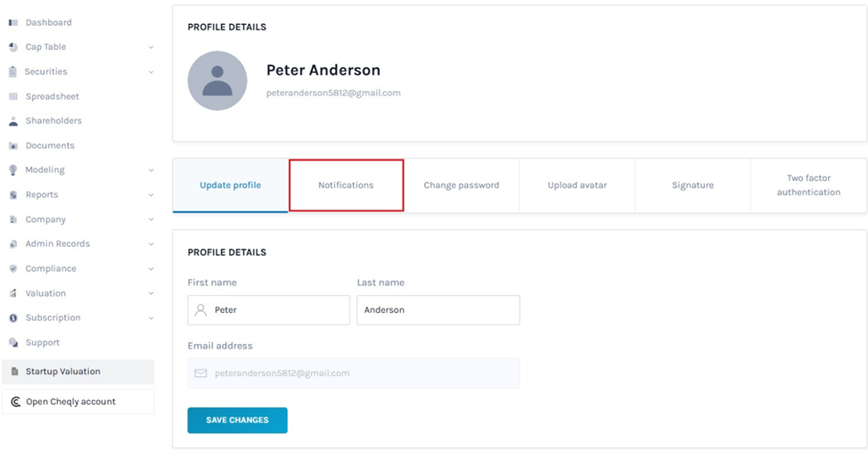Viewport: 868px width, 450px height.
Task: Open the Two factor authentication tab
Action: point(809,185)
